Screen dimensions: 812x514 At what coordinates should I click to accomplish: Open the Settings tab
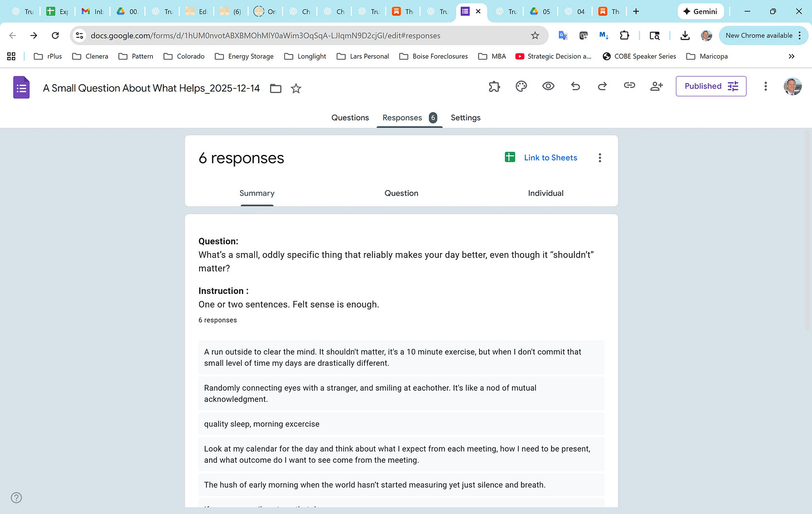pos(466,118)
